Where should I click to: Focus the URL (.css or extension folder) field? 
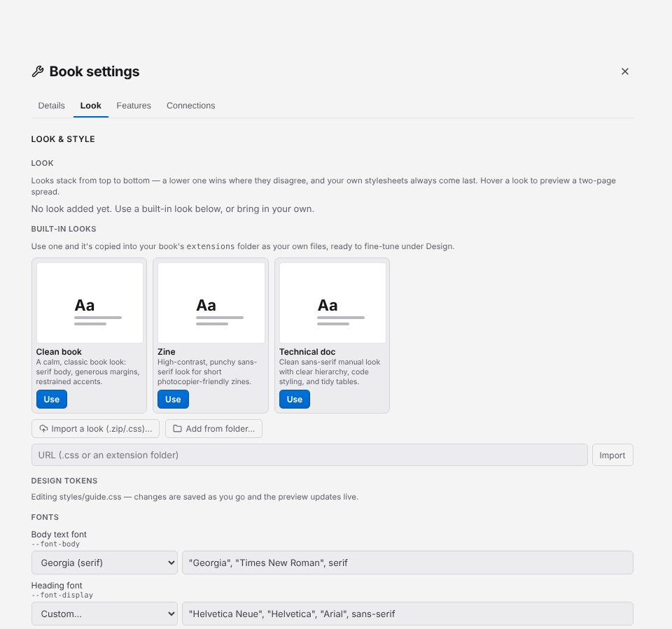pyautogui.click(x=309, y=455)
